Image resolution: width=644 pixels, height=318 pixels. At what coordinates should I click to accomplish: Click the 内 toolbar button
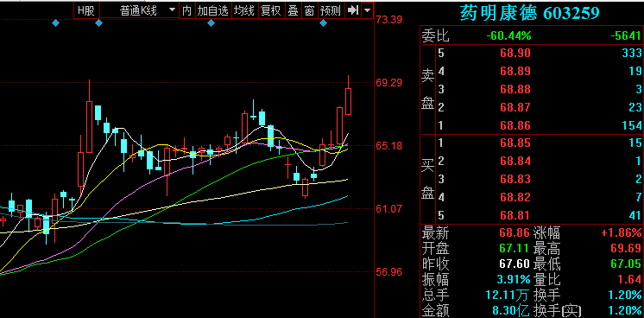pos(186,10)
